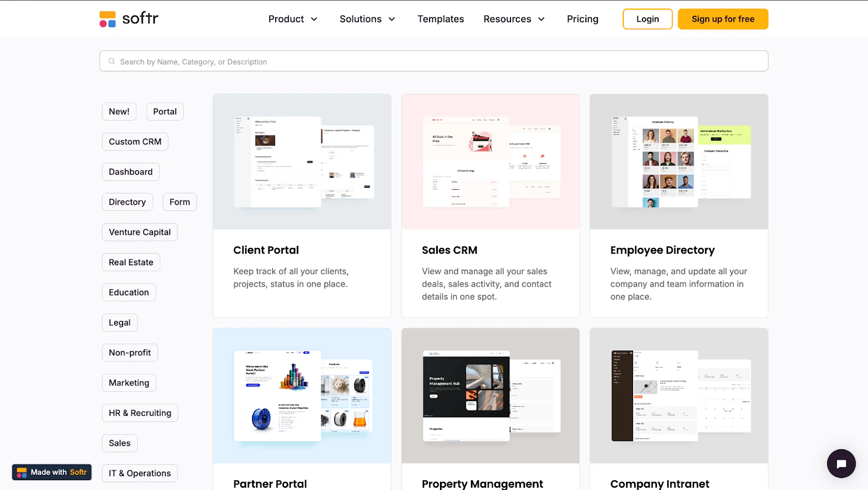Image resolution: width=868 pixels, height=490 pixels.
Task: Open the Property Management template thumbnail
Action: [x=490, y=396]
